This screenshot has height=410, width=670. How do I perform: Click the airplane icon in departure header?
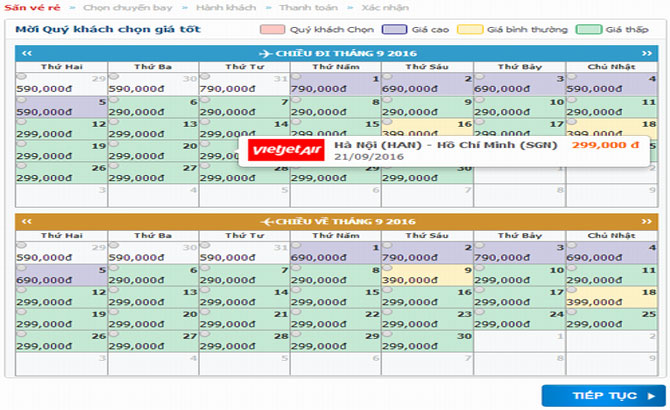click(x=266, y=52)
